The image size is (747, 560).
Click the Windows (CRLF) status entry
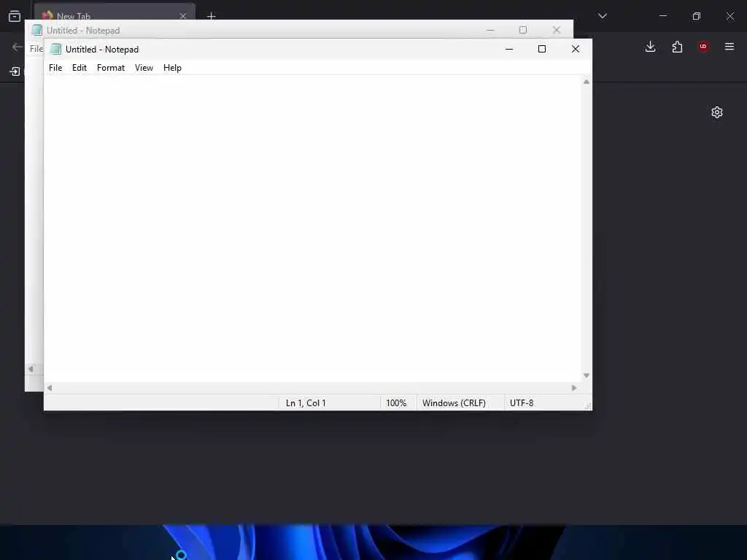pyautogui.click(x=454, y=402)
